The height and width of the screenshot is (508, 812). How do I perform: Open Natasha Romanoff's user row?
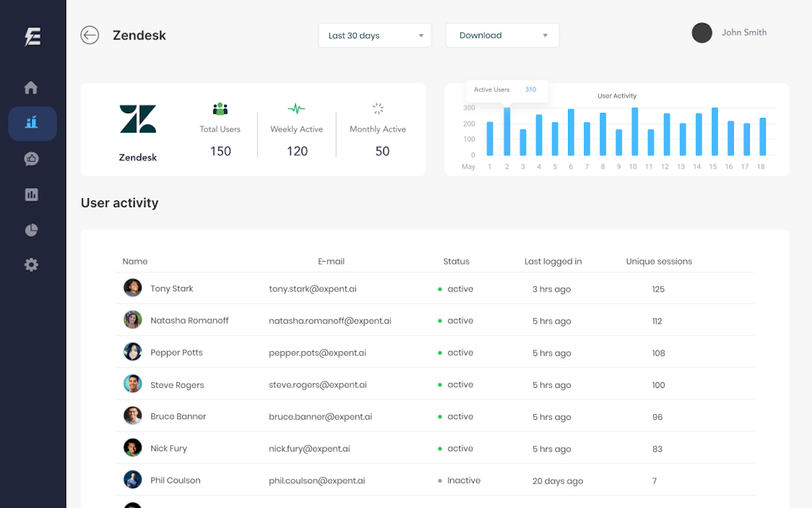(189, 321)
